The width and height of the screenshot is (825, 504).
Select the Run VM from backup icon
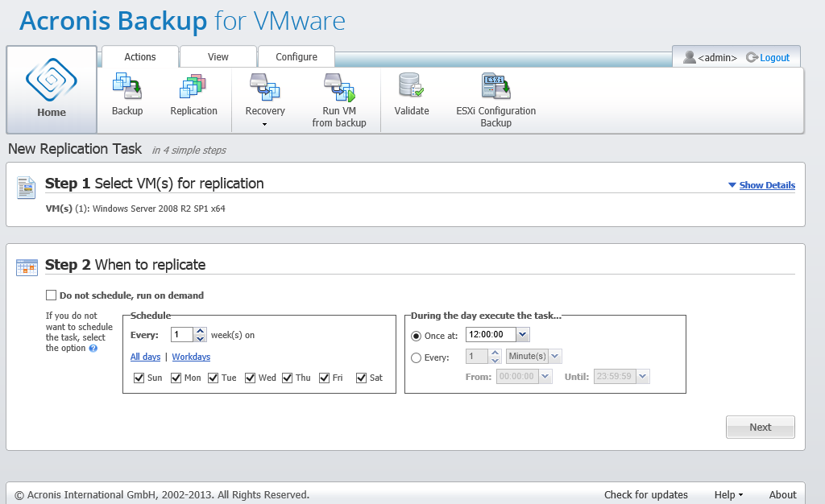[339, 87]
